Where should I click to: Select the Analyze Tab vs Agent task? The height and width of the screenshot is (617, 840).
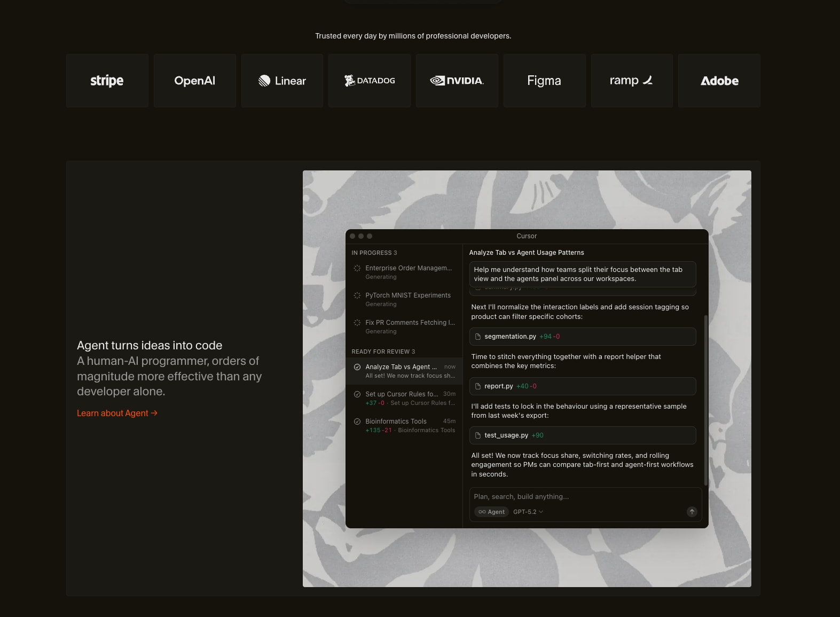tap(404, 371)
